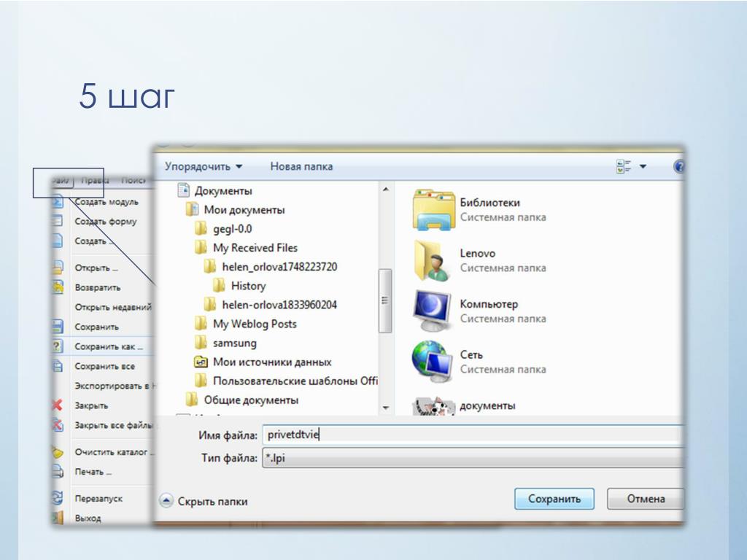747x560 pixels.
Task: Choose Экспортировать menu entry
Action: click(x=115, y=386)
